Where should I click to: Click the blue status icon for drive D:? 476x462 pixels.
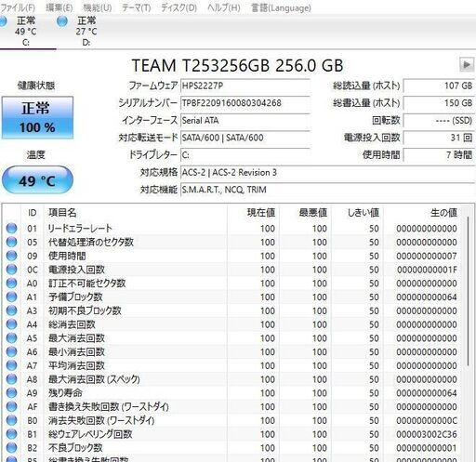click(x=62, y=21)
